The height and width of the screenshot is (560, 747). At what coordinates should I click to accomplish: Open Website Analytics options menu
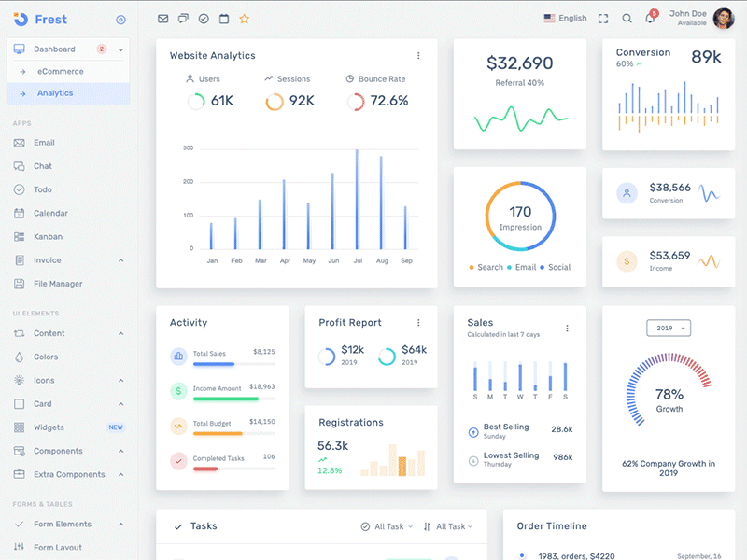pyautogui.click(x=418, y=56)
